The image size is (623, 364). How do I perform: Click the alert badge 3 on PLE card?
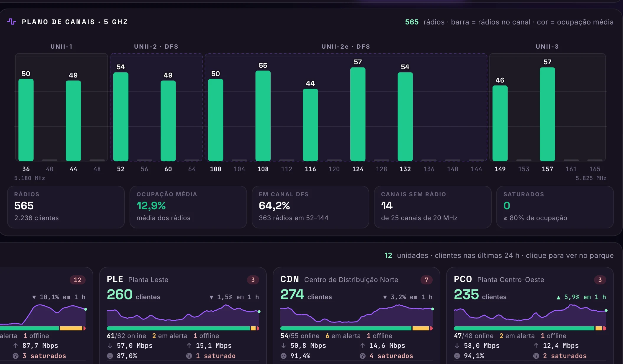[253, 280]
